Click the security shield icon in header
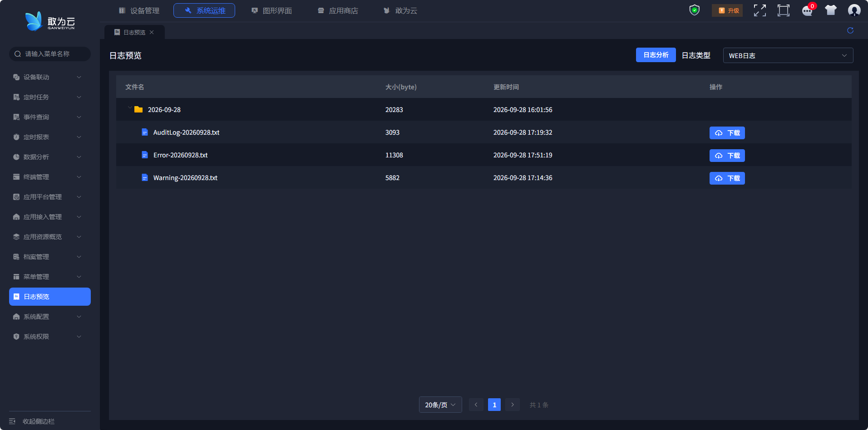 [x=694, y=10]
